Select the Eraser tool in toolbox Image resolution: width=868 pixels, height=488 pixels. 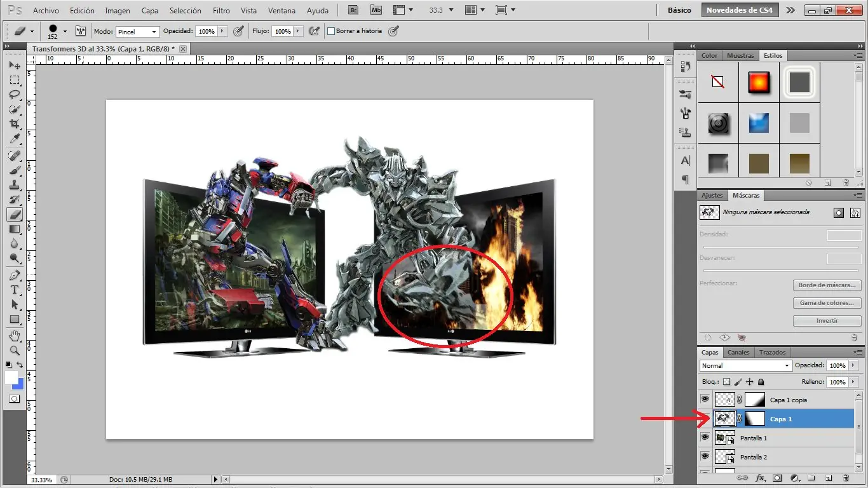pos(14,215)
